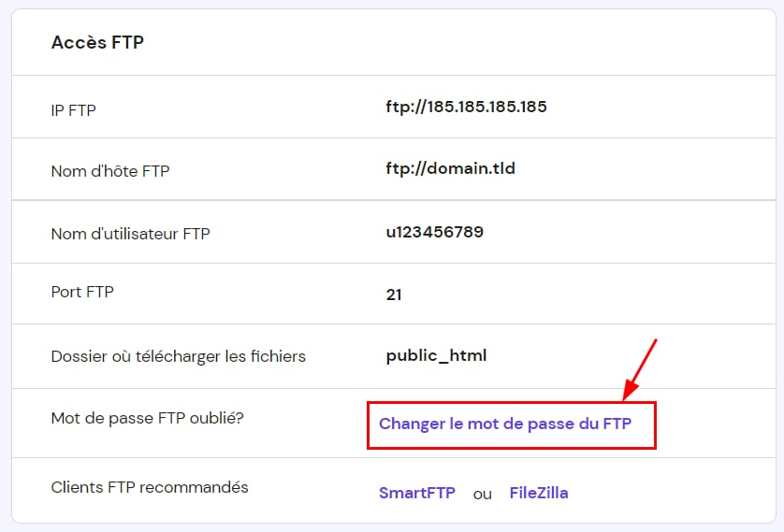Click the FTP port value 21
This screenshot has height=532, width=784.
394,295
